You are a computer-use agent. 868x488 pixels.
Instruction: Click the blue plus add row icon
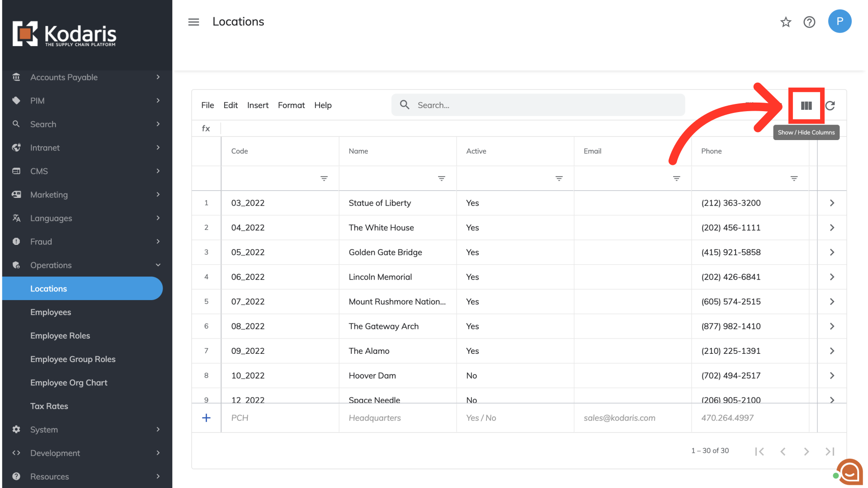pos(206,418)
